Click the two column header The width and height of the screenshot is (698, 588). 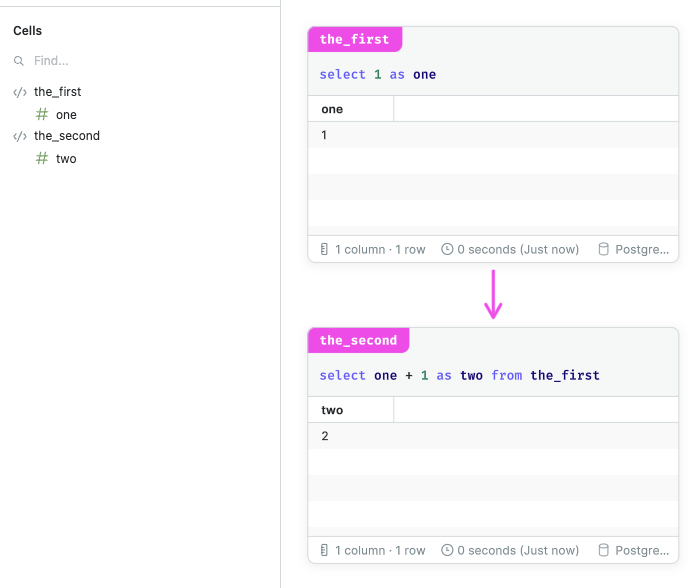pyautogui.click(x=332, y=410)
